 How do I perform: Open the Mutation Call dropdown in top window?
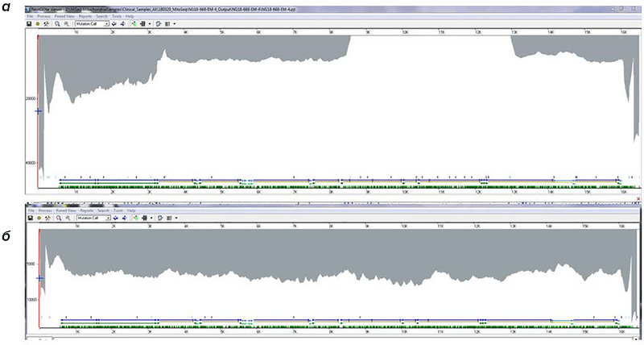pyautogui.click(x=106, y=24)
